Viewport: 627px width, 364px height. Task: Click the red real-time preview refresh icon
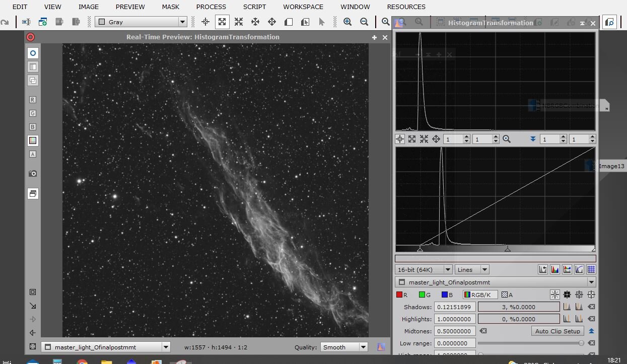point(31,37)
